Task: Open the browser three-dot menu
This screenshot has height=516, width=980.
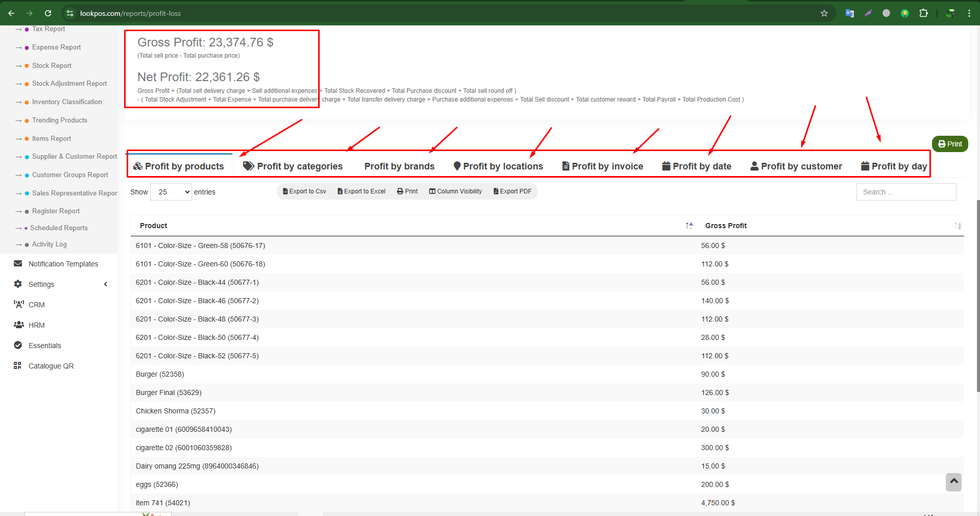Action: click(969, 13)
